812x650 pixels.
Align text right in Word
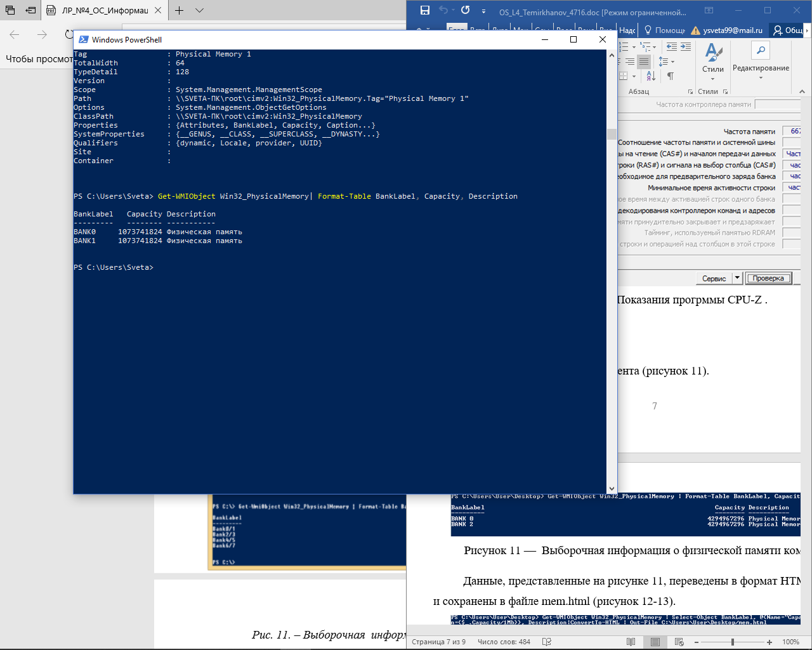[630, 62]
